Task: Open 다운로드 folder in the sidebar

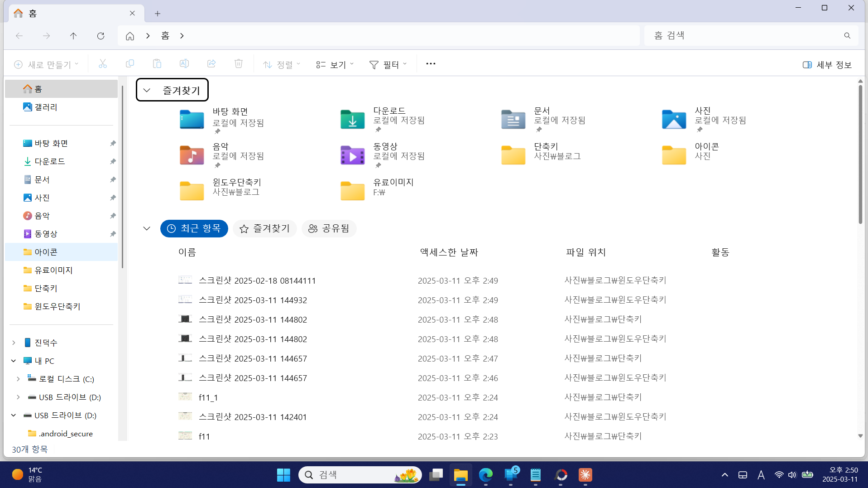Action: pos(50,161)
